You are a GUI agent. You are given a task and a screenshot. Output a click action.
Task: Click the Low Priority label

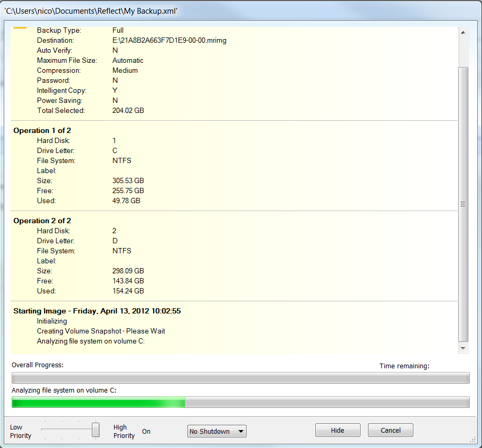coord(21,432)
